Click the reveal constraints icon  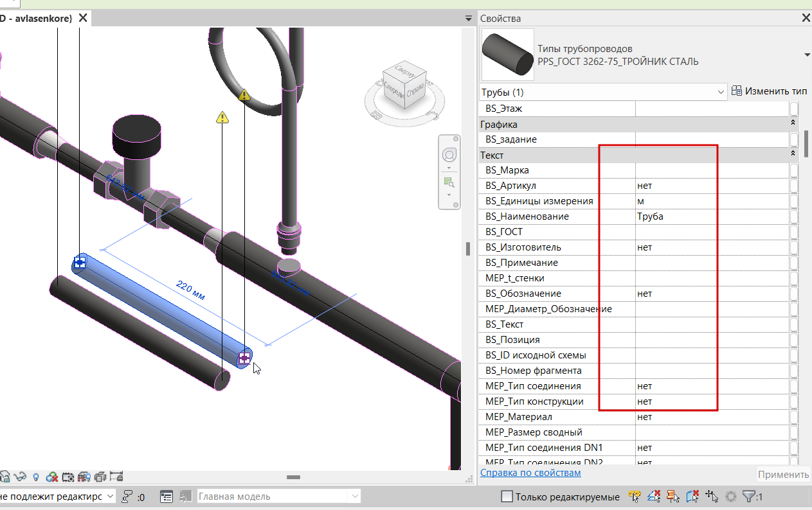116,476
